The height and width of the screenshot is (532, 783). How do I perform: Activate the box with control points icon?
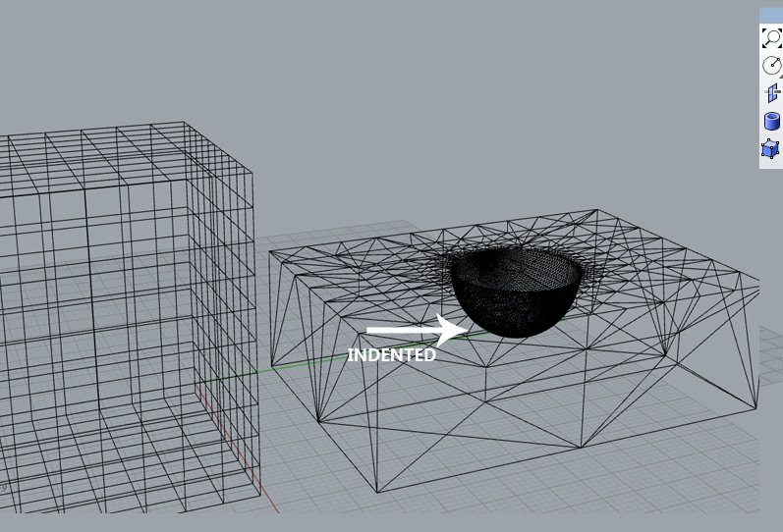click(771, 149)
